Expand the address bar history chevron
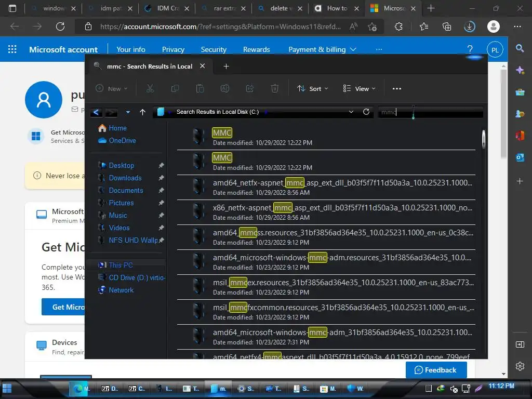Viewport: 532px width, 399px height. tap(351, 112)
